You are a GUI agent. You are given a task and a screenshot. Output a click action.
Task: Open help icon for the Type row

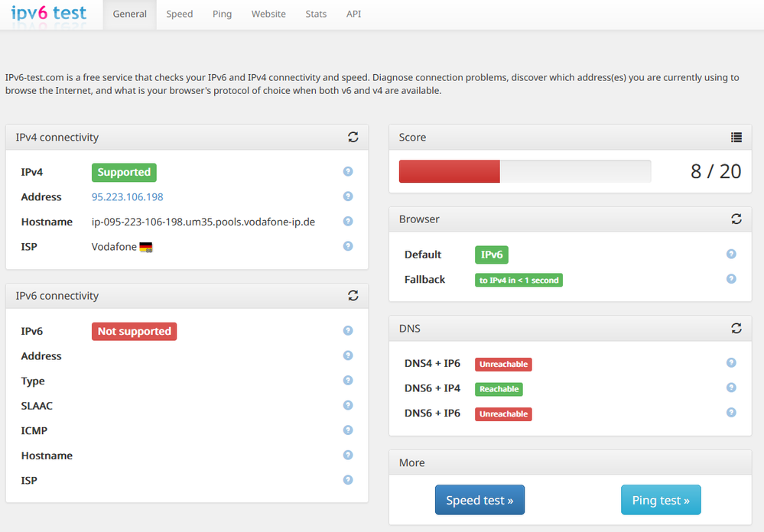point(348,381)
